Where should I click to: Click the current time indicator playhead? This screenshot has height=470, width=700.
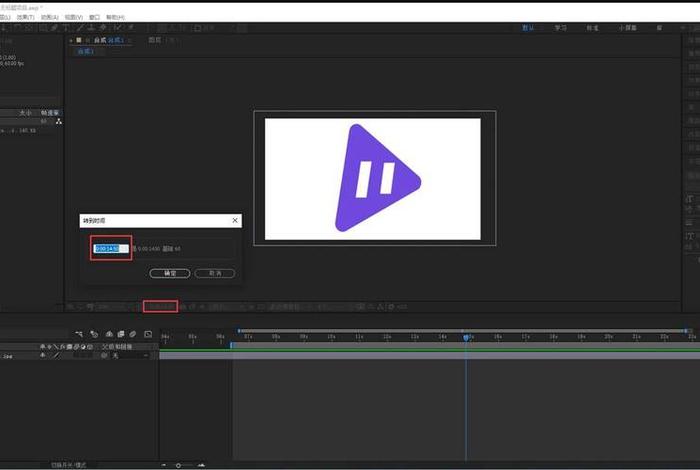point(466,338)
